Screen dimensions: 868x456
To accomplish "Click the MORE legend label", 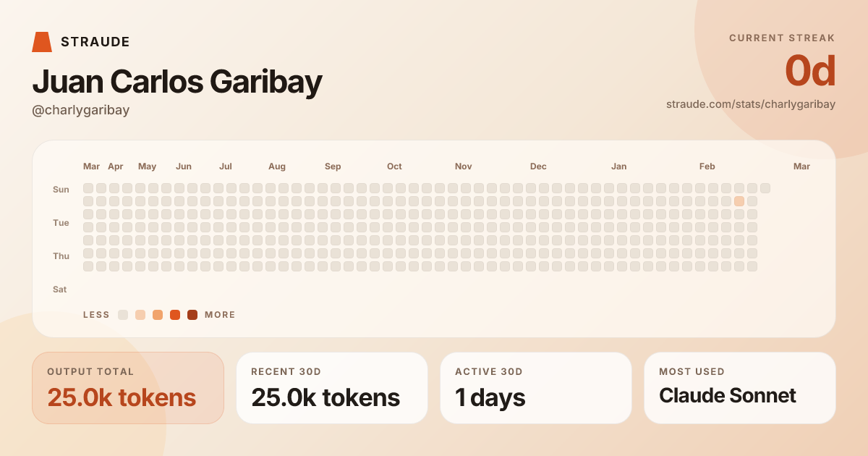I will 220,315.
